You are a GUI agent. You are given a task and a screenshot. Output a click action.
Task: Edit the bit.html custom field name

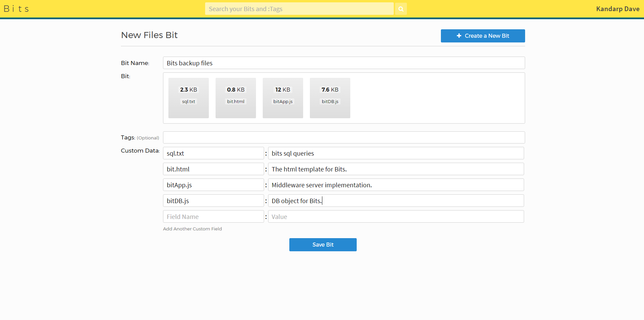coord(214,169)
